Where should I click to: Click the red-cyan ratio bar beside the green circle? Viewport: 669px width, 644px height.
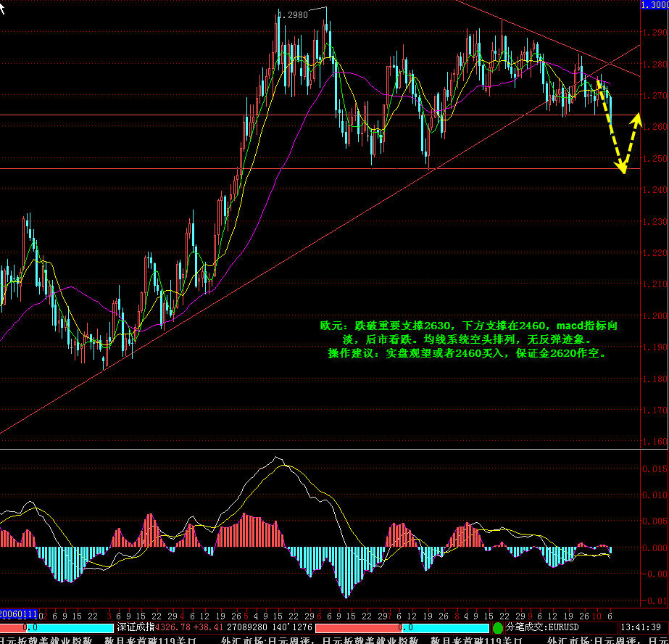402,628
